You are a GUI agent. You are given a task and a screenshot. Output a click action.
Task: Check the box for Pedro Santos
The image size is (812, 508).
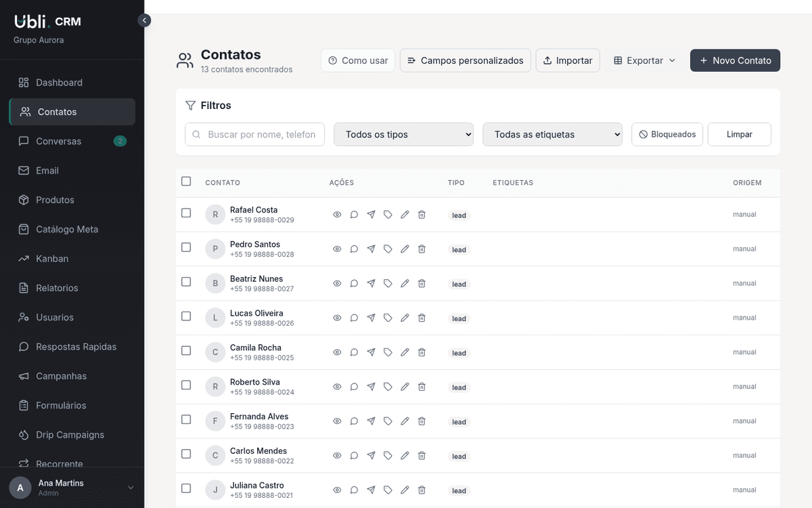tap(186, 247)
